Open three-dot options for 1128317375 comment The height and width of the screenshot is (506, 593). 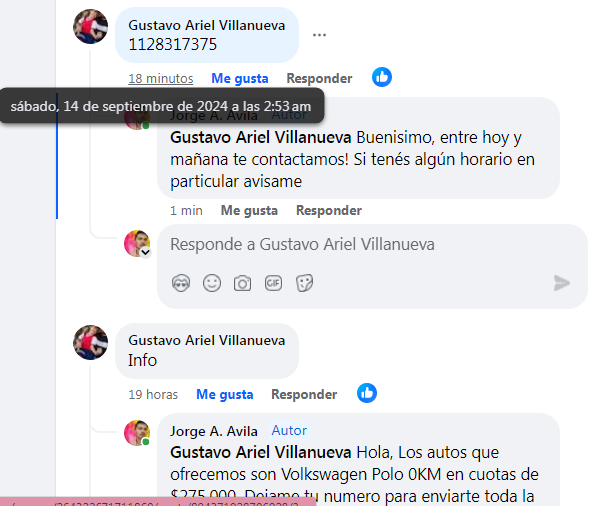pyautogui.click(x=319, y=35)
